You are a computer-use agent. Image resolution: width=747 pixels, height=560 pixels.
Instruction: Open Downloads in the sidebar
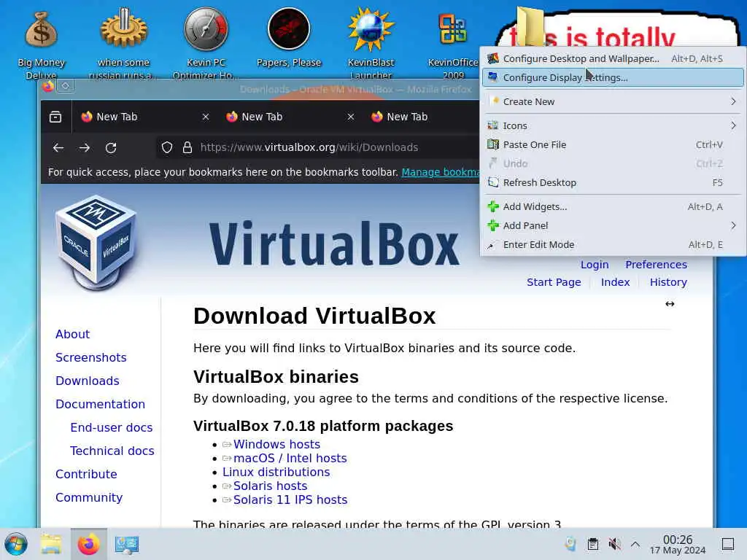(x=88, y=381)
